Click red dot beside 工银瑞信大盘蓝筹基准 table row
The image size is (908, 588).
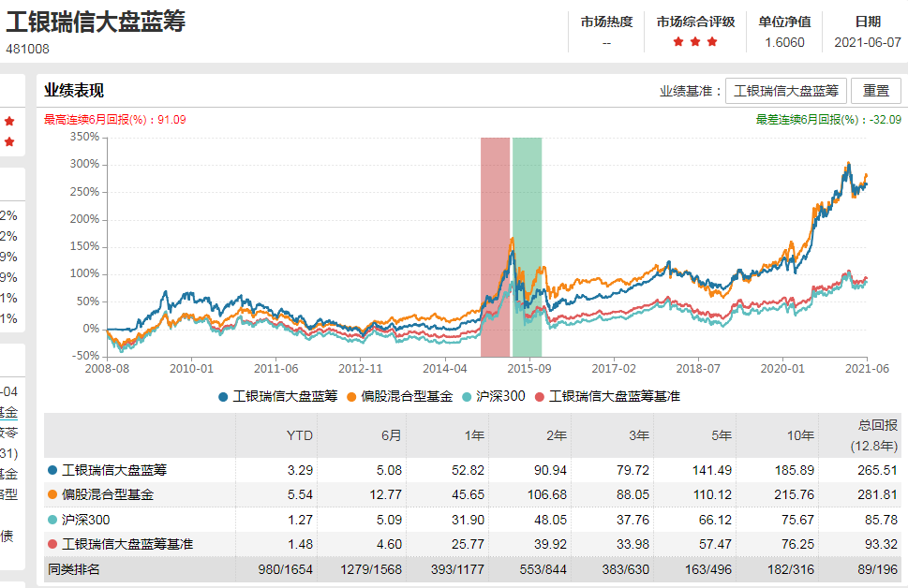click(x=52, y=543)
